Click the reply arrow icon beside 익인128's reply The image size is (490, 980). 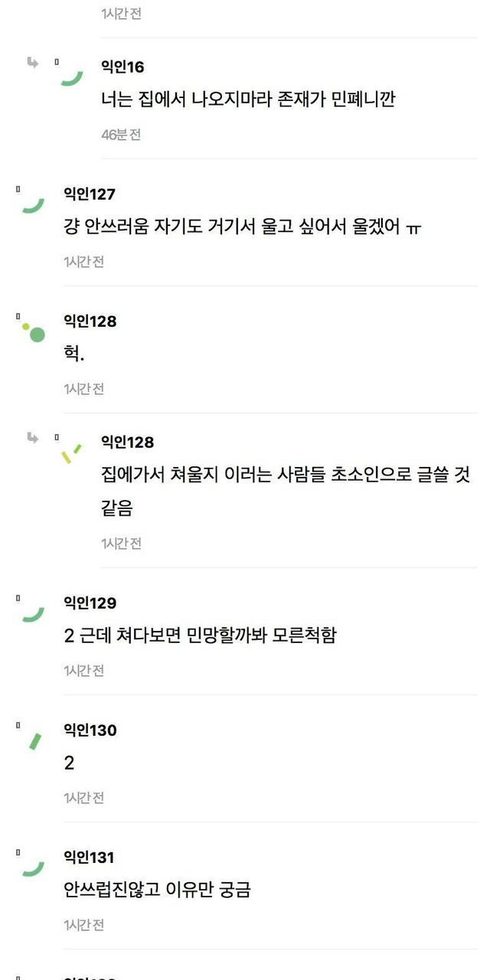(32, 438)
